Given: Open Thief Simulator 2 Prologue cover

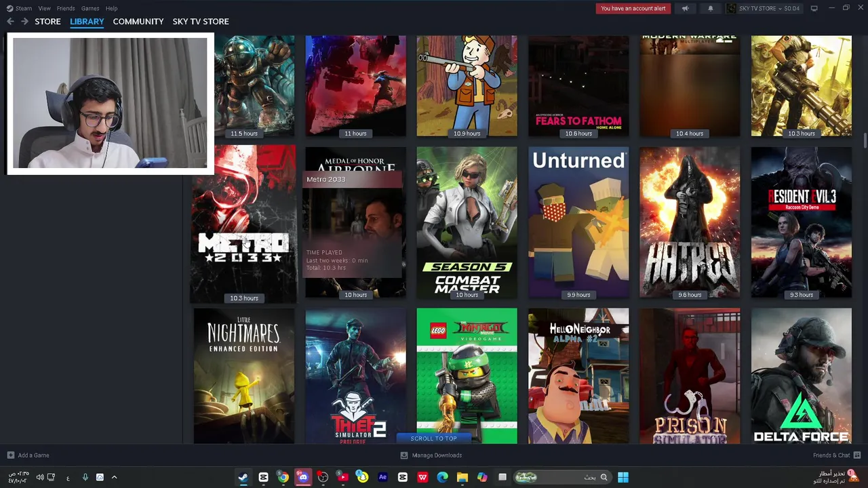Looking at the screenshot, I should click(x=355, y=376).
